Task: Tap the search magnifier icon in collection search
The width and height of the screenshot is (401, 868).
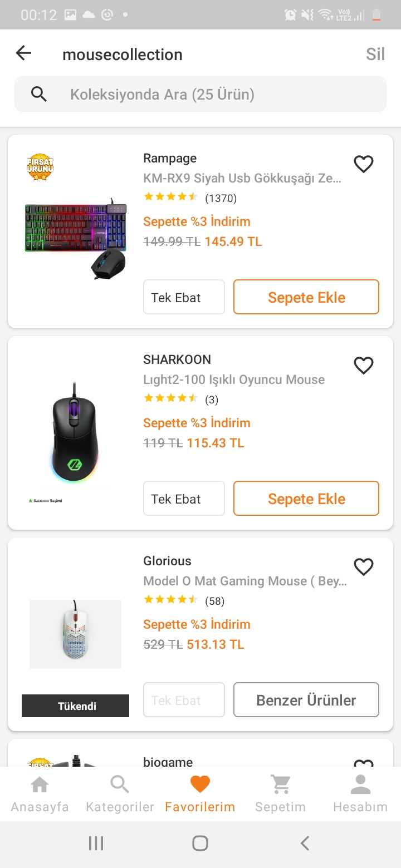Action: [x=39, y=94]
